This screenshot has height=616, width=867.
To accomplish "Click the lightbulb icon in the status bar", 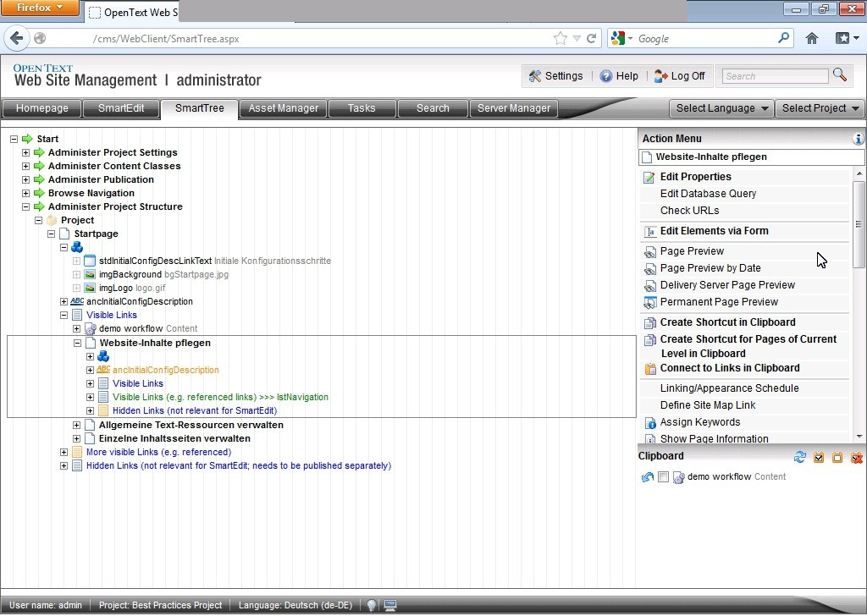I will 372,606.
